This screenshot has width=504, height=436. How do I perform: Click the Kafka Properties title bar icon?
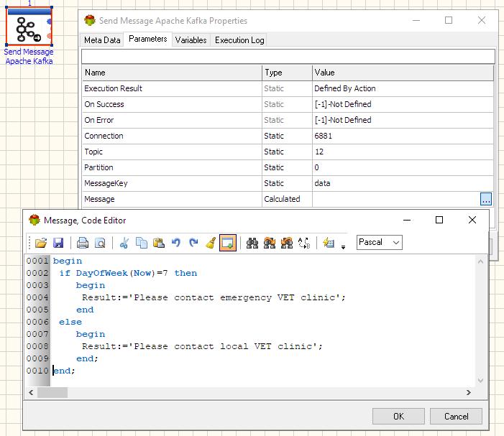(x=90, y=20)
